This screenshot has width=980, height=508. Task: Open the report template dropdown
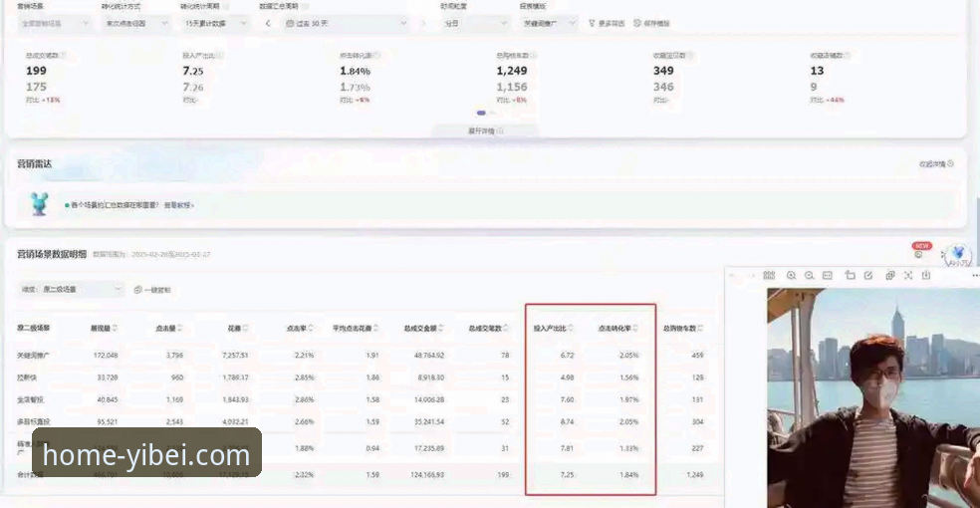[549, 23]
